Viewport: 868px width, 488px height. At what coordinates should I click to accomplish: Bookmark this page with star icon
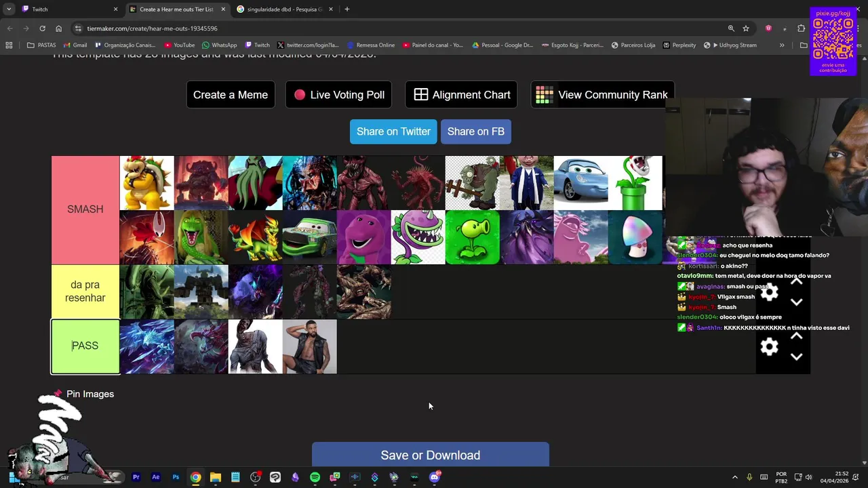(746, 28)
